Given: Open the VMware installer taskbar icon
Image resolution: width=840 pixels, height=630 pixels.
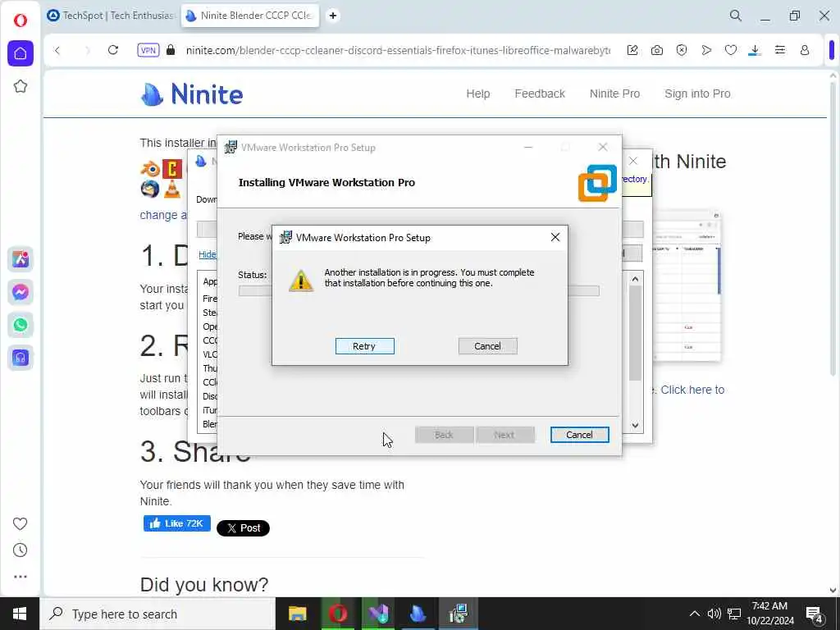Looking at the screenshot, I should click(x=458, y=614).
